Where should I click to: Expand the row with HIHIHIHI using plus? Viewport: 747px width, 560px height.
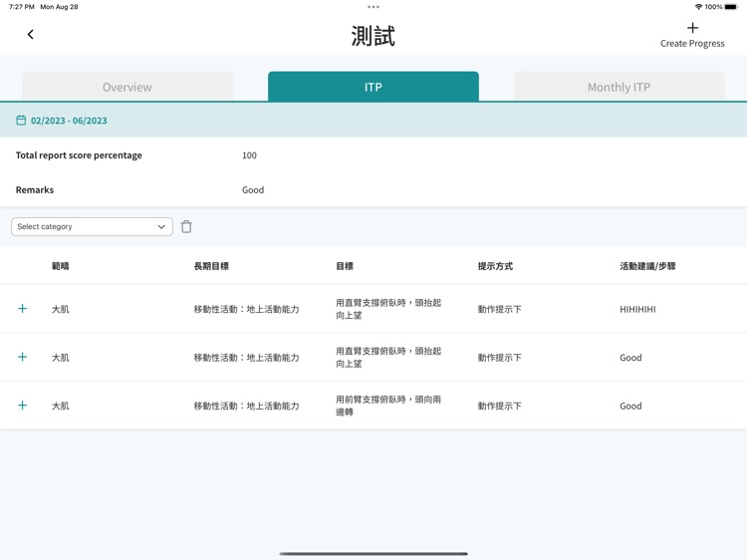pyautogui.click(x=22, y=309)
